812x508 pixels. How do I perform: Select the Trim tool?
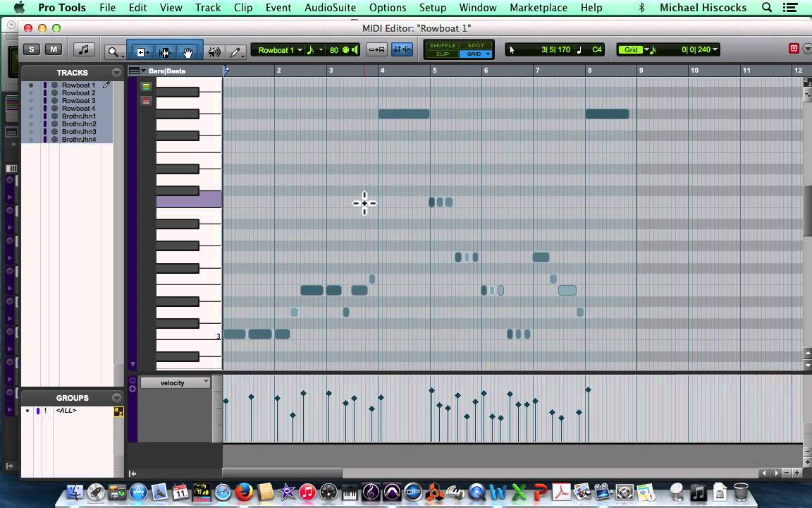pos(142,52)
